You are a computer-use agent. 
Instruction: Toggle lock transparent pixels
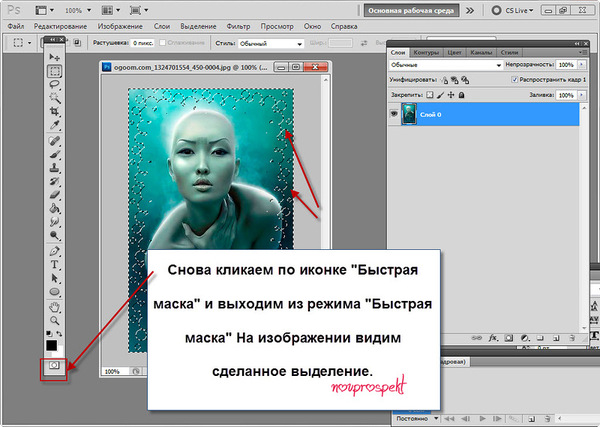pyautogui.click(x=430, y=95)
